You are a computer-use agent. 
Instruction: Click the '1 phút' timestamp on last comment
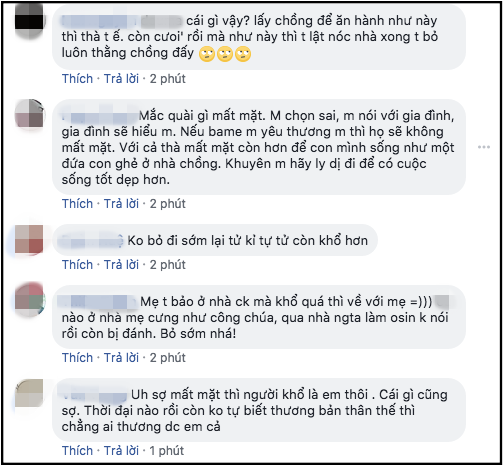(167, 451)
